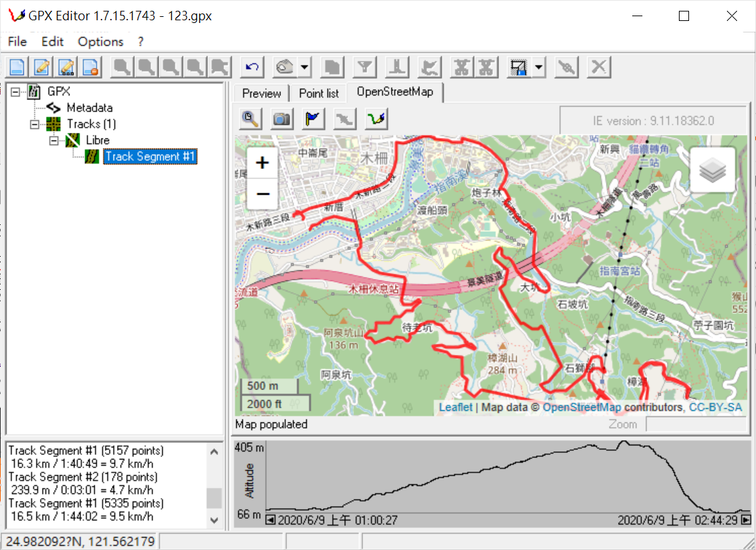This screenshot has width=756, height=550.
Task: Open the File menu
Action: (18, 42)
